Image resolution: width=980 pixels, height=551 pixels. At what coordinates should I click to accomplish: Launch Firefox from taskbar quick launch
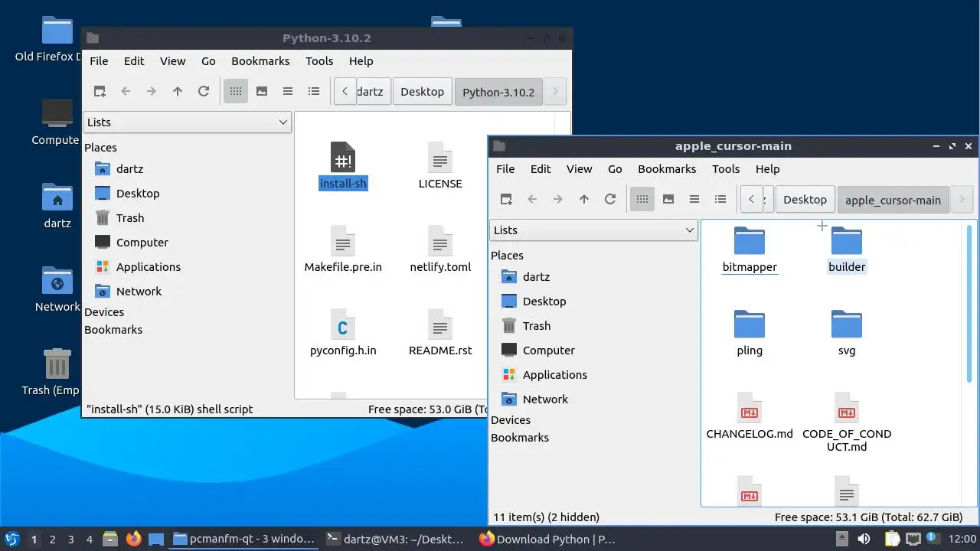pos(134,539)
